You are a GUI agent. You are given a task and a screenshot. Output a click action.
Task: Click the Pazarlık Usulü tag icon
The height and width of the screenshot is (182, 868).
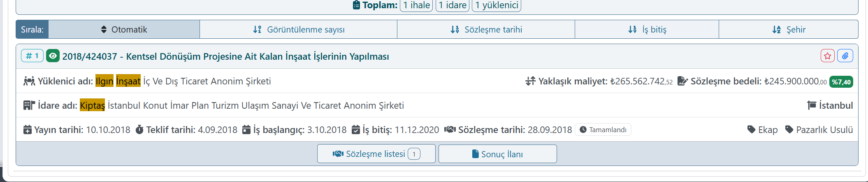(x=789, y=130)
